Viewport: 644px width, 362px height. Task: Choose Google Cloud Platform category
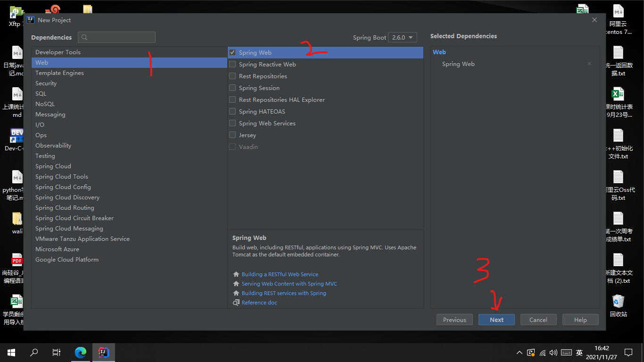point(129,259)
